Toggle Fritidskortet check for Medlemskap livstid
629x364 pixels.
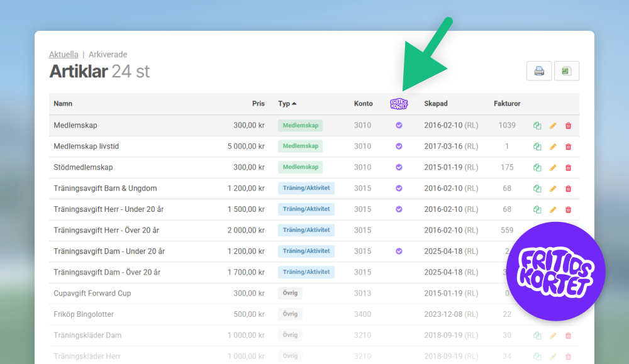click(399, 146)
